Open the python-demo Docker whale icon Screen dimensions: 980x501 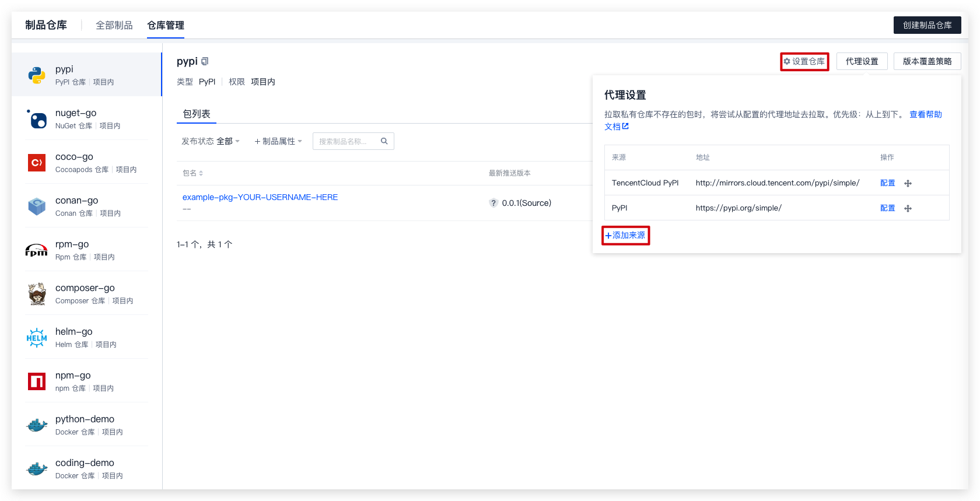point(37,425)
